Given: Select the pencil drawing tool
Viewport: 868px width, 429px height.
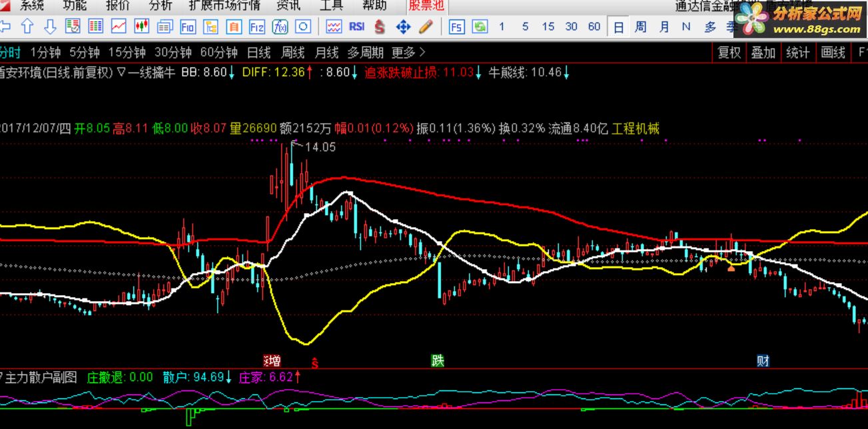Looking at the screenshot, I should (x=426, y=27).
